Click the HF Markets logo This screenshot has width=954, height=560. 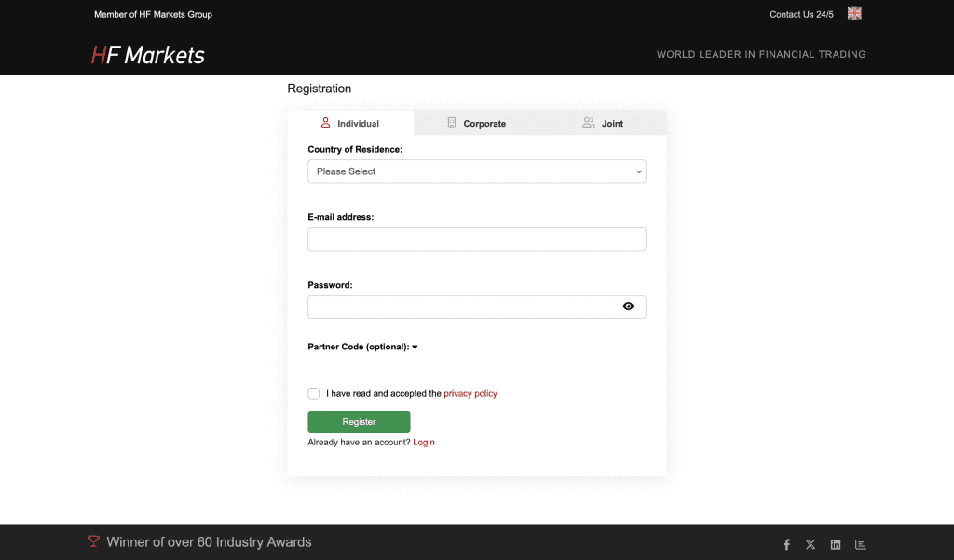148,55
